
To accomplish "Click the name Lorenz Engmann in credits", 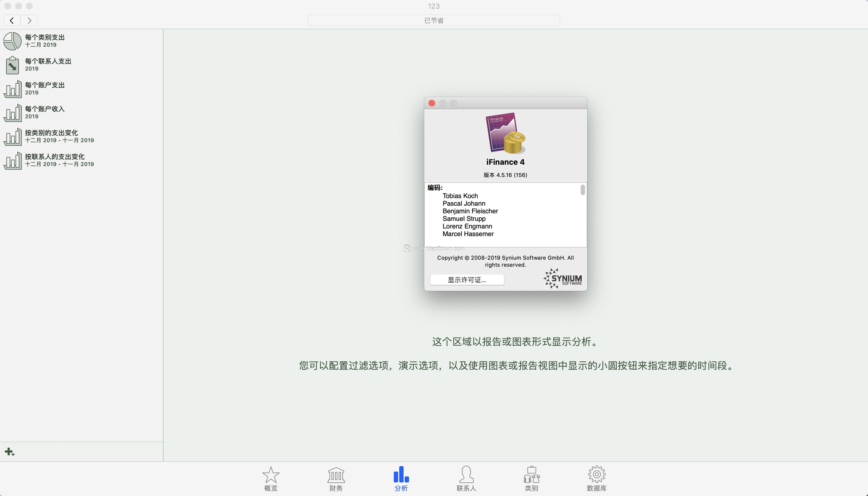I will [467, 226].
